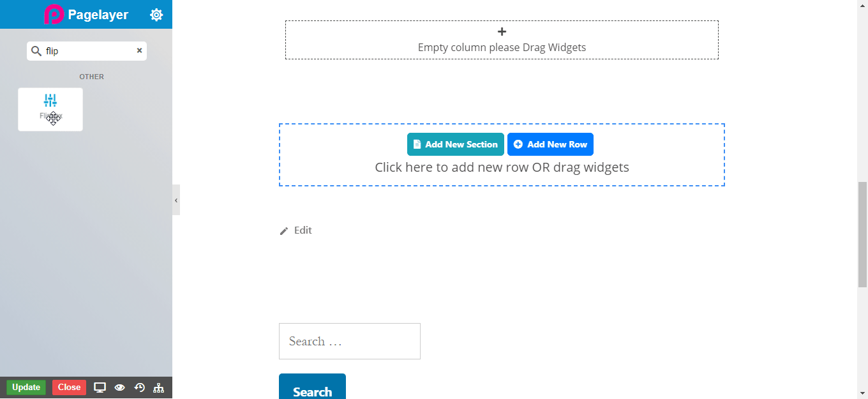Open the navigator tree icon
Image resolution: width=868 pixels, height=399 pixels.
point(159,388)
